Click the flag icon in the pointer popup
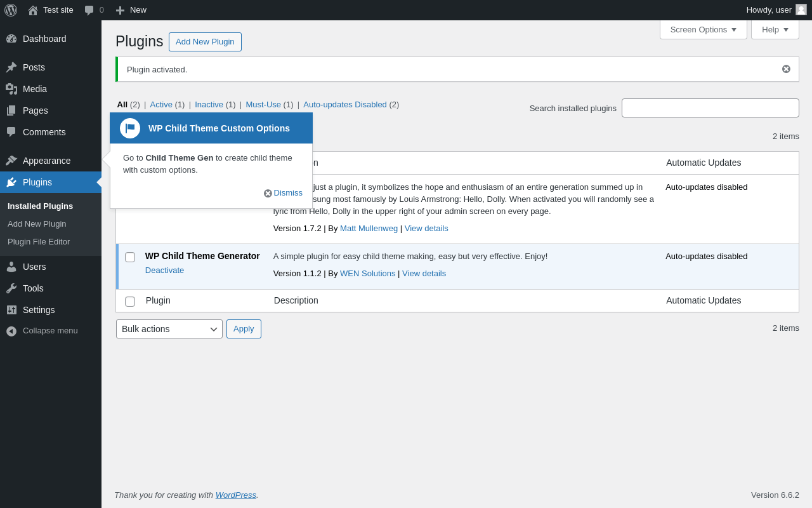This screenshot has width=812, height=508. (x=130, y=128)
